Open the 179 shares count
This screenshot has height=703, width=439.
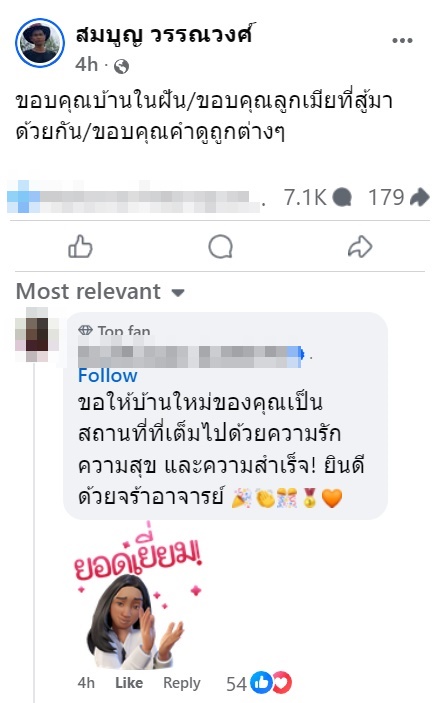tap(398, 197)
